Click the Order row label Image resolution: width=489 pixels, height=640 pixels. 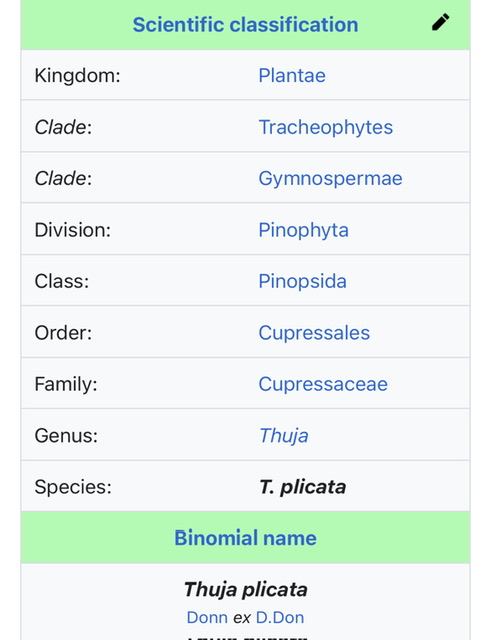click(63, 333)
